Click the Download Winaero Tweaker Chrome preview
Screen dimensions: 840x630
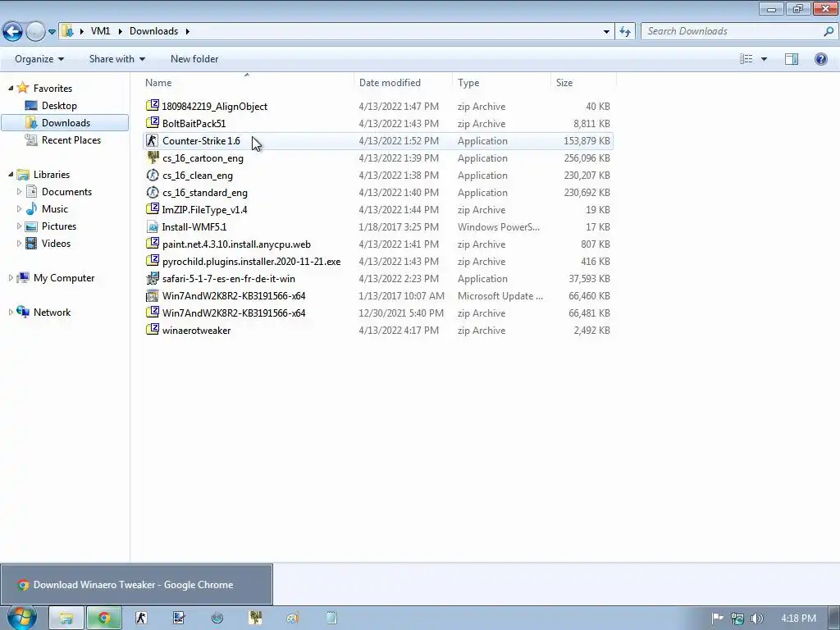pyautogui.click(x=137, y=584)
